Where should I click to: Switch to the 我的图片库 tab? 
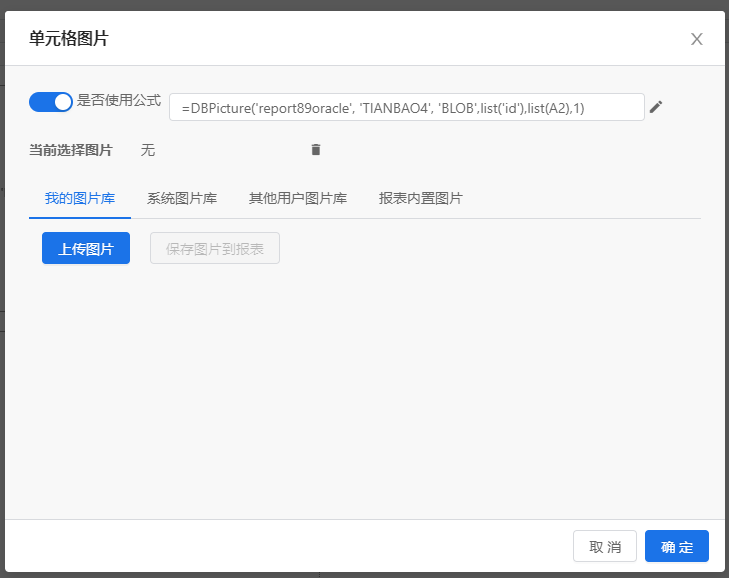pos(80,198)
